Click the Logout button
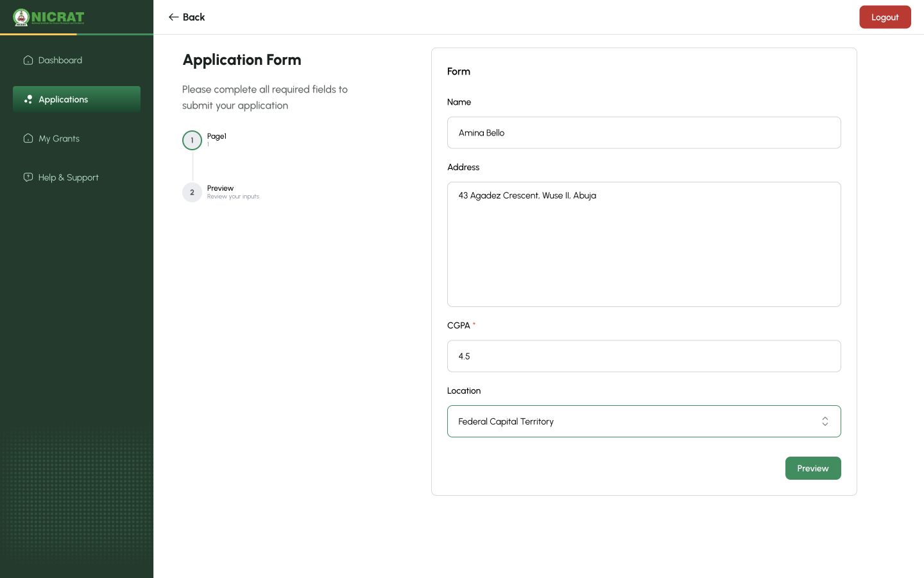The image size is (924, 578). tap(885, 17)
